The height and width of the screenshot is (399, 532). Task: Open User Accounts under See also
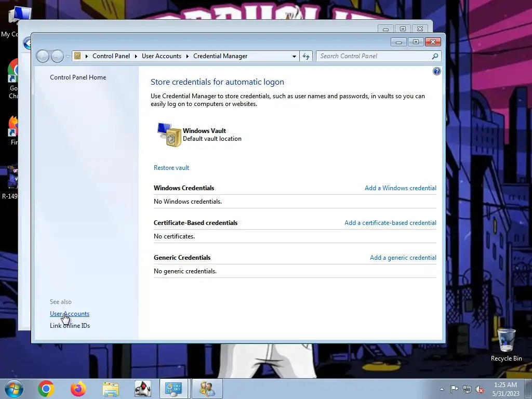(70, 314)
